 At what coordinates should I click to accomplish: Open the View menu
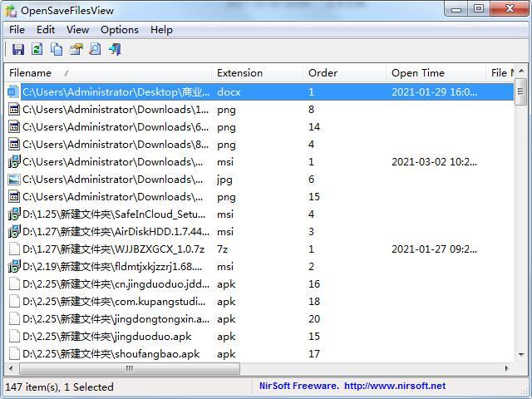[77, 29]
